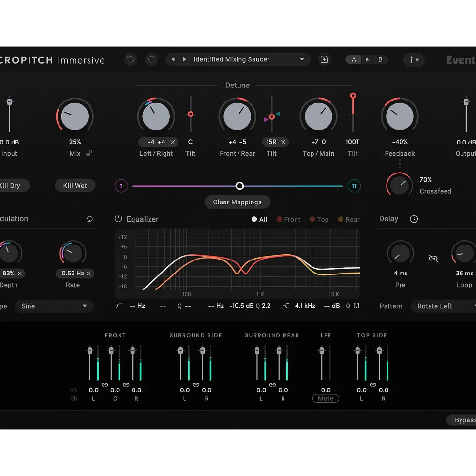
Task: Select compare slot B
Action: tap(380, 59)
